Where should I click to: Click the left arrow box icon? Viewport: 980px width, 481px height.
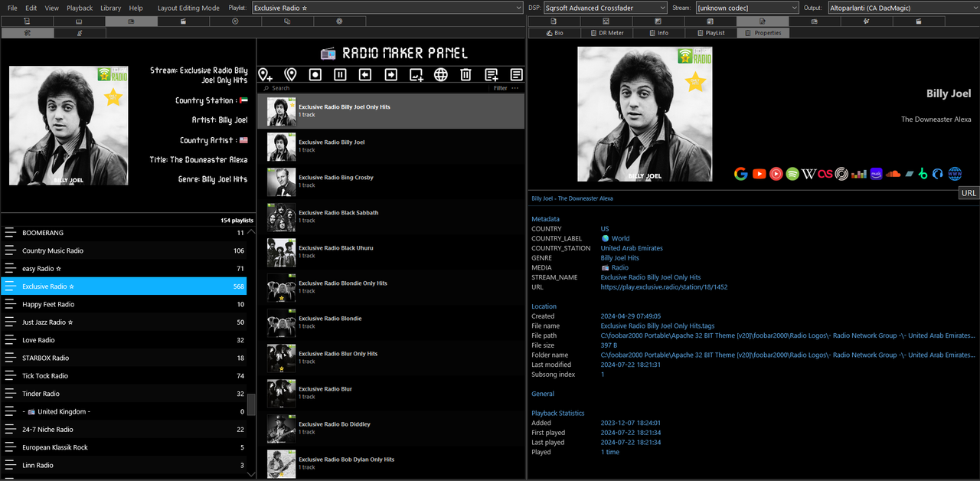[x=365, y=74]
